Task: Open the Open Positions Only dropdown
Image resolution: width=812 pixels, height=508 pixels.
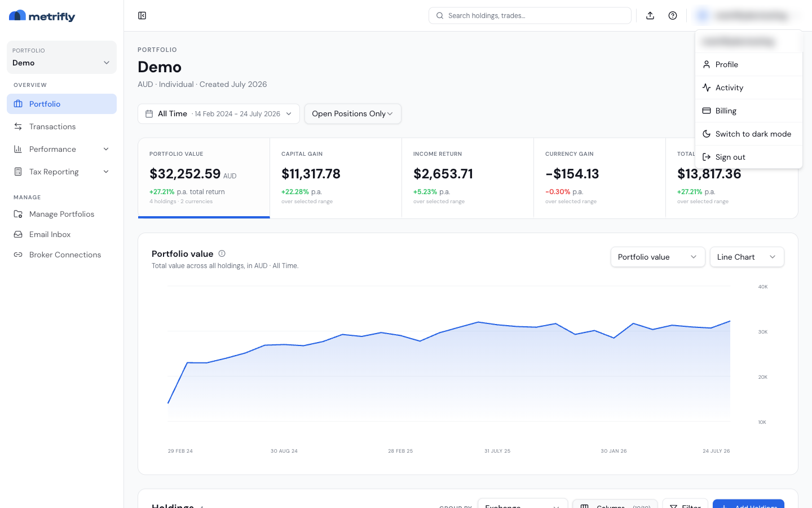Action: point(353,114)
